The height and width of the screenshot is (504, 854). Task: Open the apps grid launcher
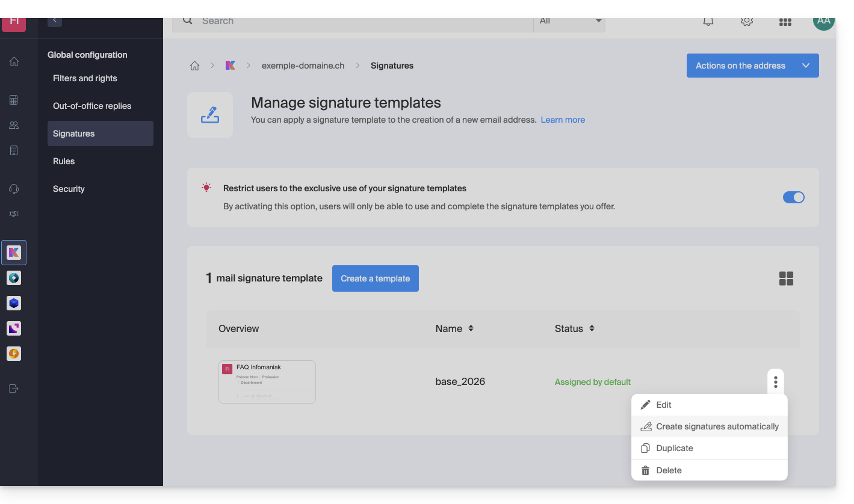785,22
